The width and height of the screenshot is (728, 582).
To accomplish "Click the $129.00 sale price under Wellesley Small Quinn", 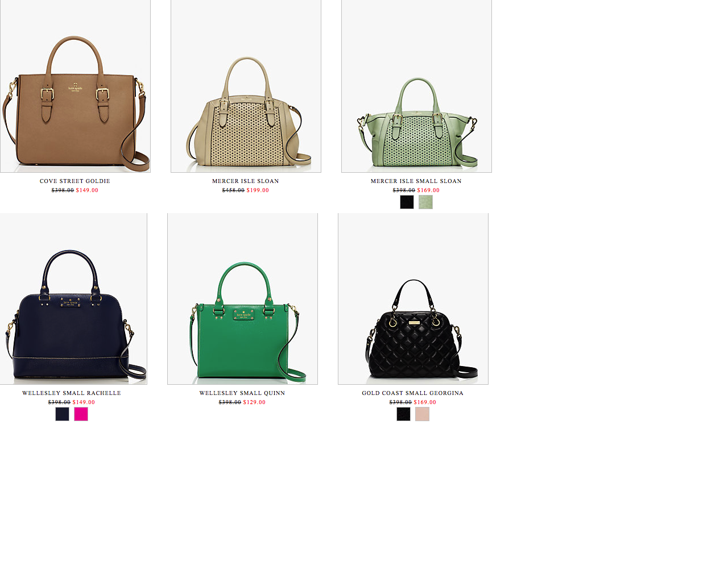I will (x=254, y=402).
